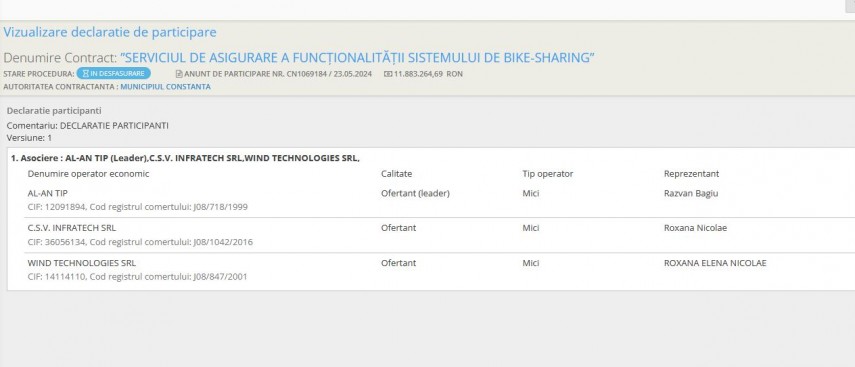855x367 pixels.
Task: Click the Reprezentant column header
Action: tap(691, 174)
